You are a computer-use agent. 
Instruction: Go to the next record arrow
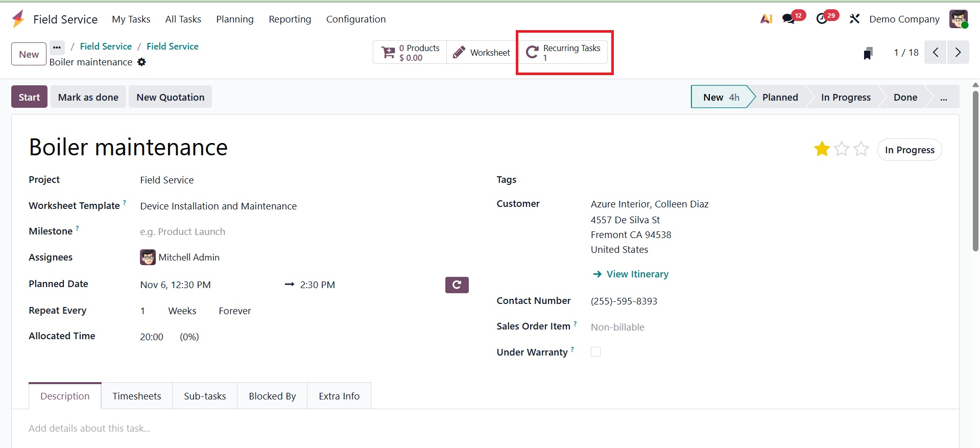click(x=958, y=52)
